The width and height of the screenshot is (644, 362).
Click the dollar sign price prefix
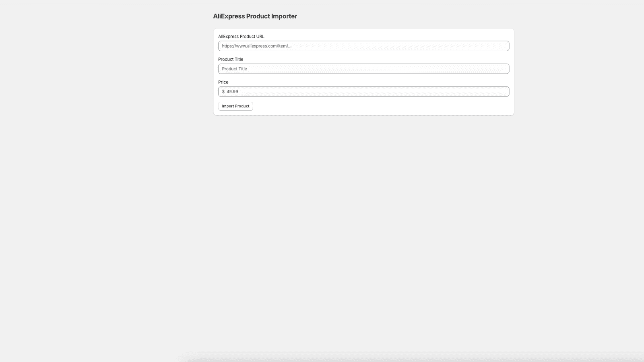point(223,92)
